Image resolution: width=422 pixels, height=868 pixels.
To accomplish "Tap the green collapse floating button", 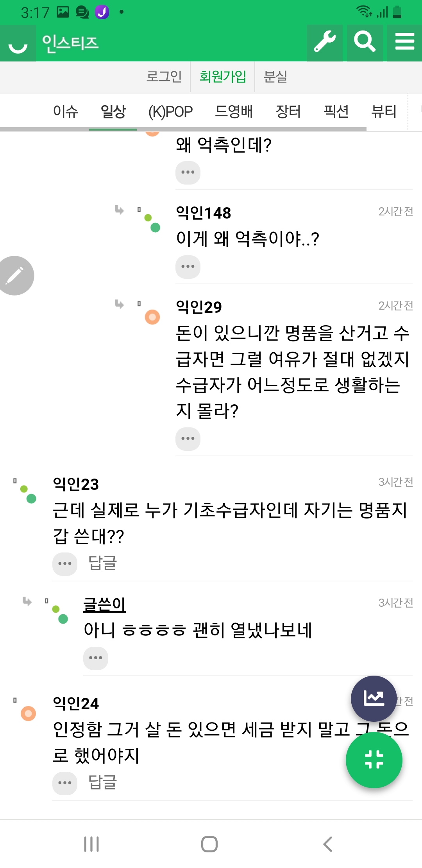I will (x=374, y=760).
